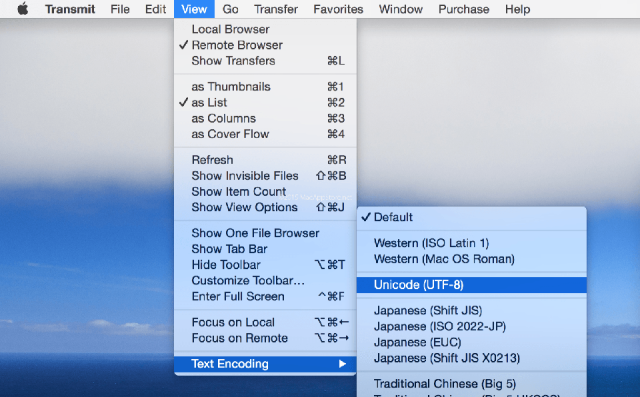Open the Favorites menu
The height and width of the screenshot is (397, 640).
click(x=338, y=9)
